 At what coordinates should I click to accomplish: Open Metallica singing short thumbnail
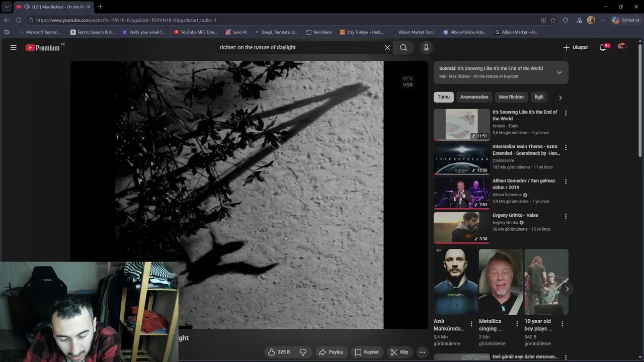(501, 282)
